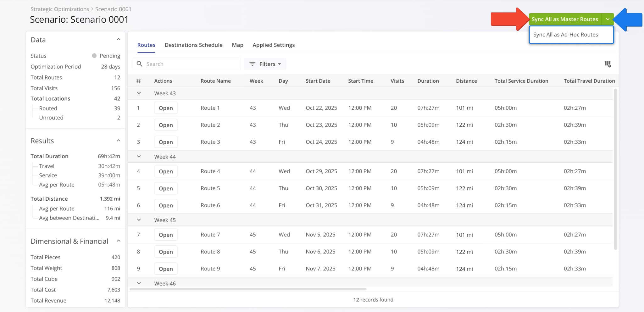
Task: Collapse the Week 43 group
Action: (x=139, y=93)
